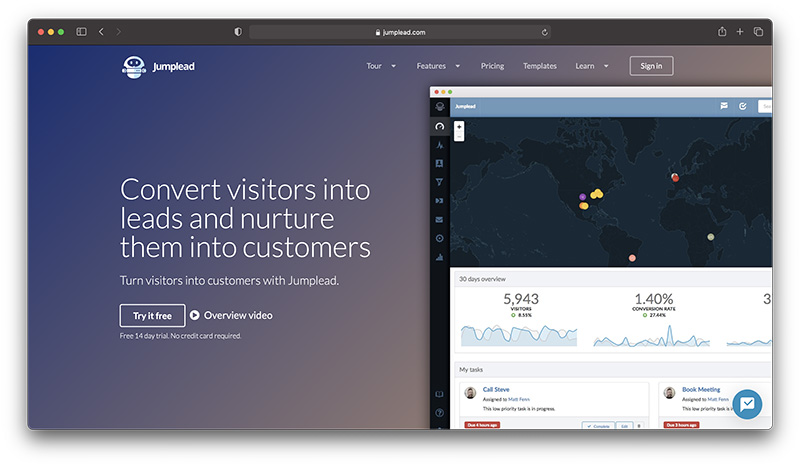Screen dimensions: 800x466
Task: Open a new tab with the plus icon
Action: pos(740,32)
